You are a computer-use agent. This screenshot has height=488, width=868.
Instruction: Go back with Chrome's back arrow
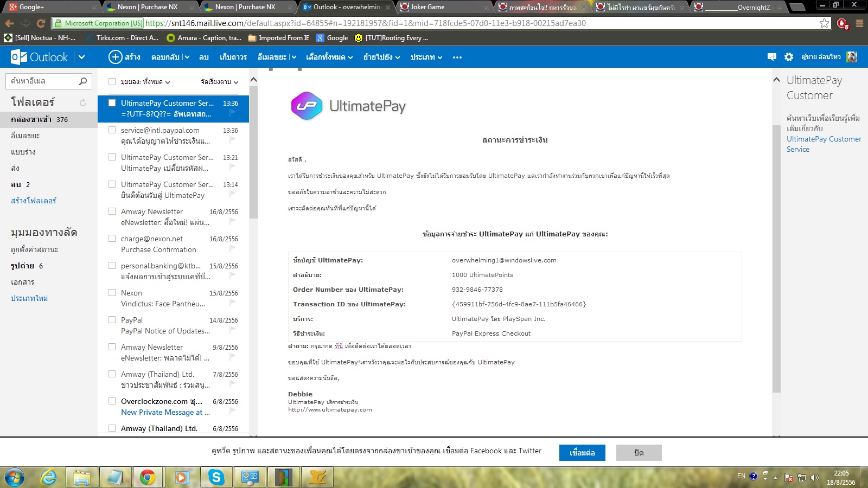(9, 23)
